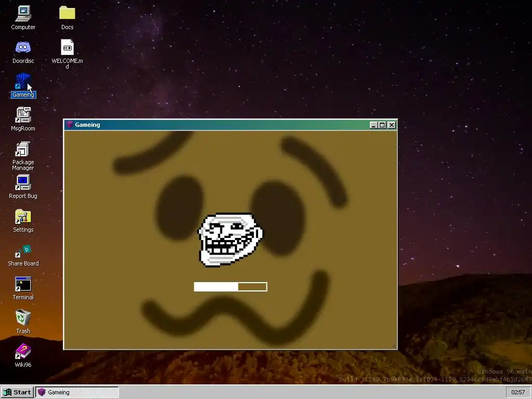Click the troll face image
Viewport: 532px width, 399px height.
(230, 240)
